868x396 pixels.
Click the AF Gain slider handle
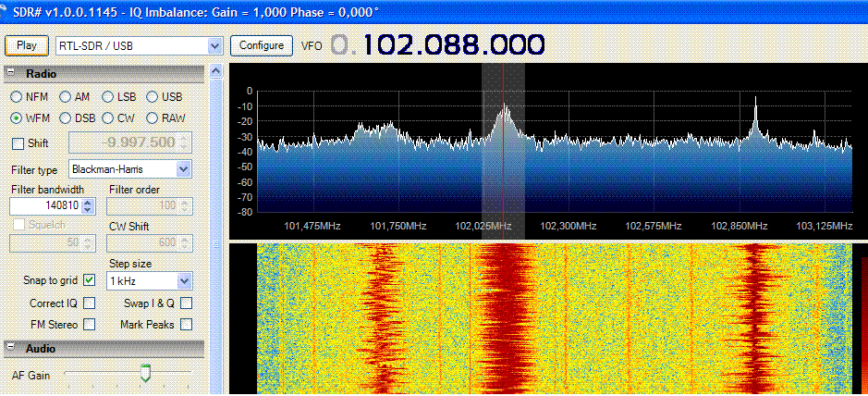tap(145, 374)
